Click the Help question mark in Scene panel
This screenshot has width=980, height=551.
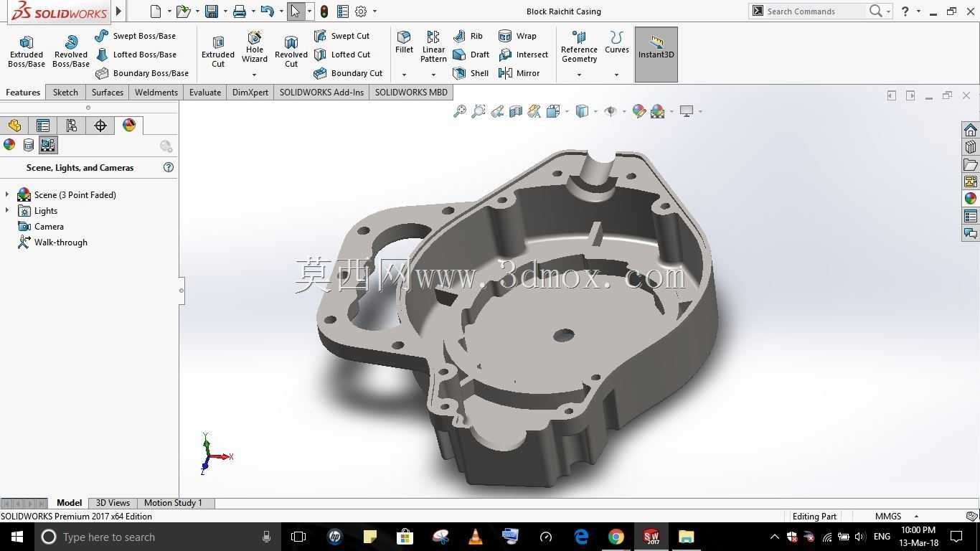click(x=169, y=167)
